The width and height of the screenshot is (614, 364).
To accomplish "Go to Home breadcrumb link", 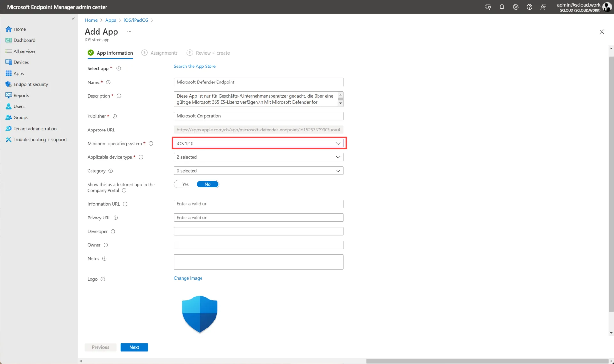I will (x=91, y=20).
